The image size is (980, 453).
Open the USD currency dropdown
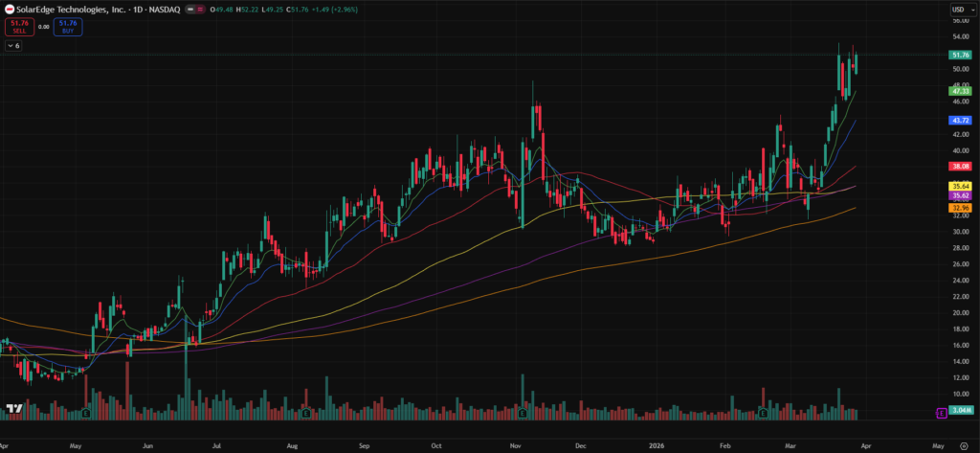[x=960, y=10]
